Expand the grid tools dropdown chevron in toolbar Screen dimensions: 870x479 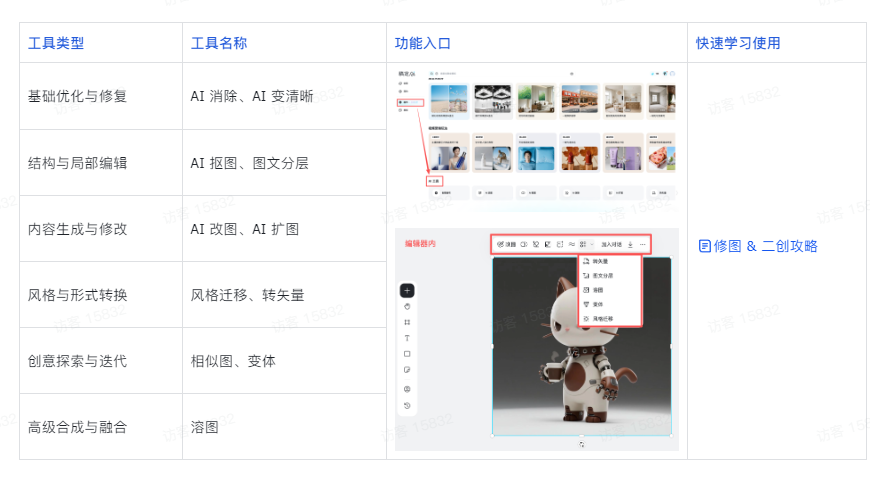[591, 244]
